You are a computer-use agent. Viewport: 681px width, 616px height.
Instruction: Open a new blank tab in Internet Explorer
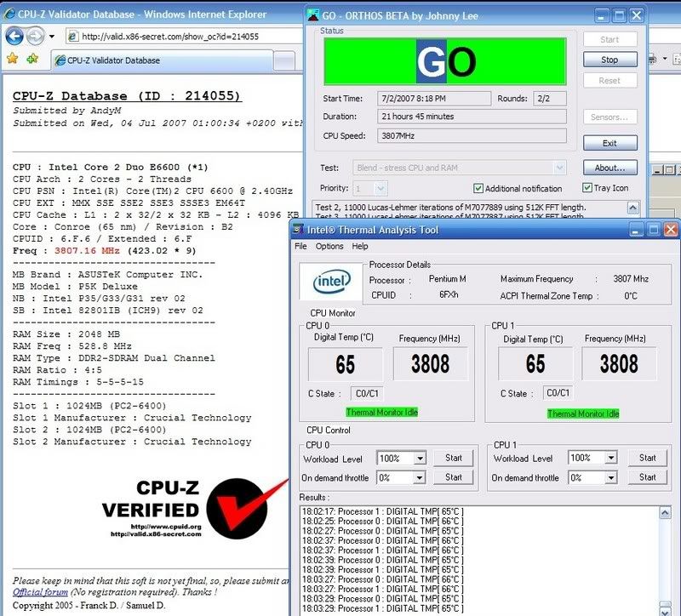pyautogui.click(x=284, y=60)
